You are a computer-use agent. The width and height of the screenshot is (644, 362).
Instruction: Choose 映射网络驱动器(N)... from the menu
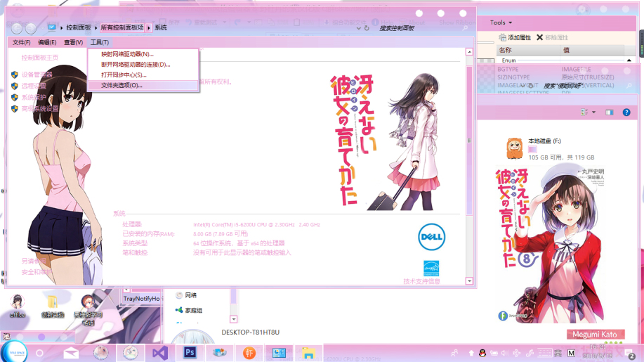pyautogui.click(x=143, y=54)
